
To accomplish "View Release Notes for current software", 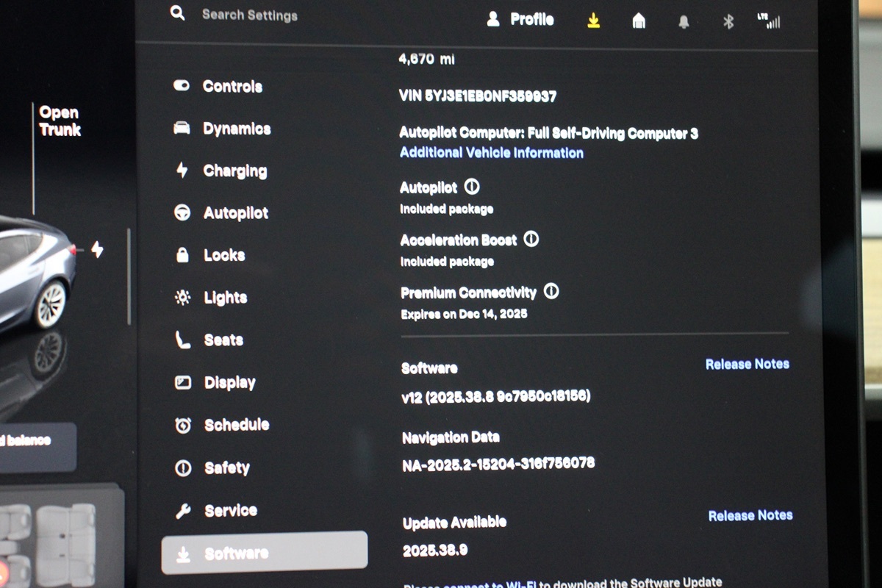I will point(747,364).
